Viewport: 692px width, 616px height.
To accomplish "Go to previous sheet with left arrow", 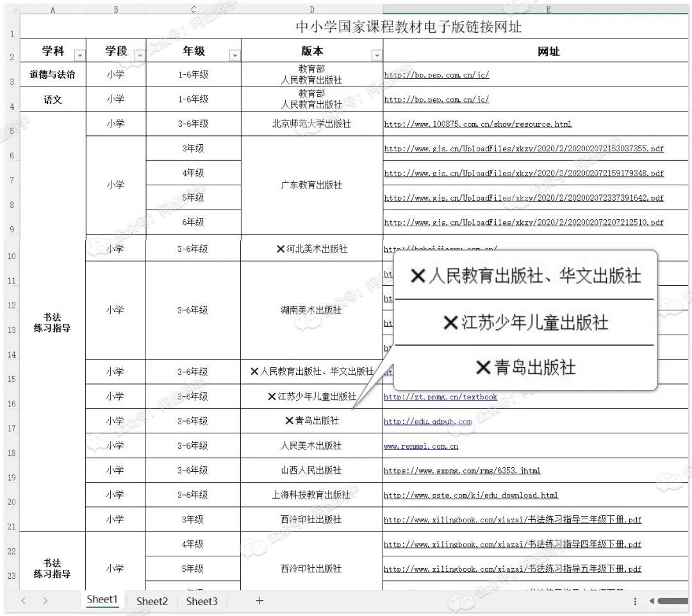I will click(24, 601).
